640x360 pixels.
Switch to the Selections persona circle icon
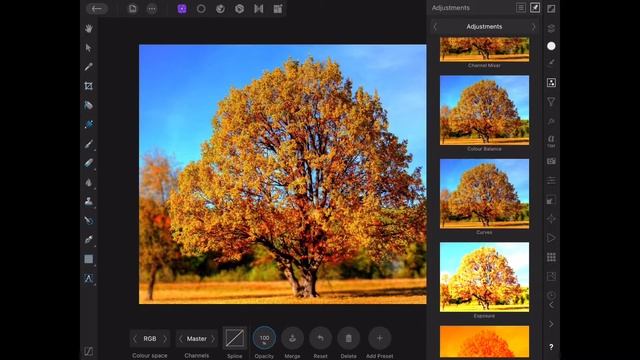coord(201,9)
